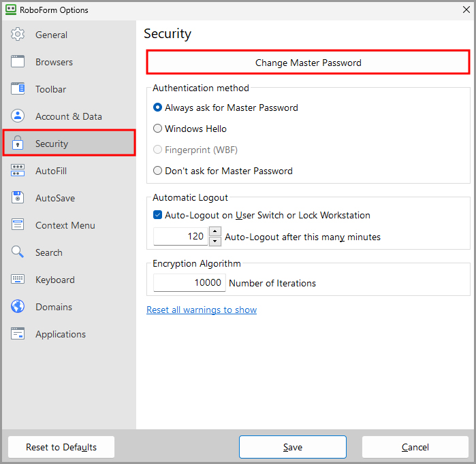Click the Security page heading

(x=168, y=33)
